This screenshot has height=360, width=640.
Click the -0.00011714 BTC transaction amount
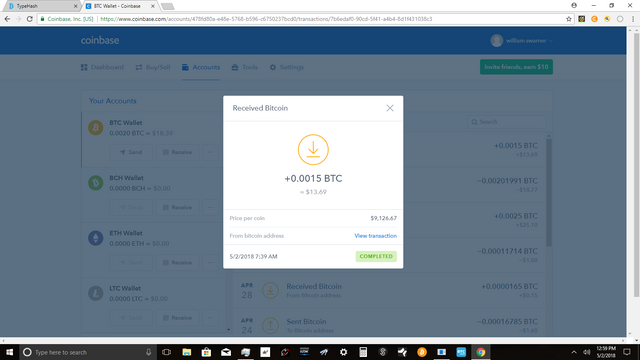click(507, 251)
